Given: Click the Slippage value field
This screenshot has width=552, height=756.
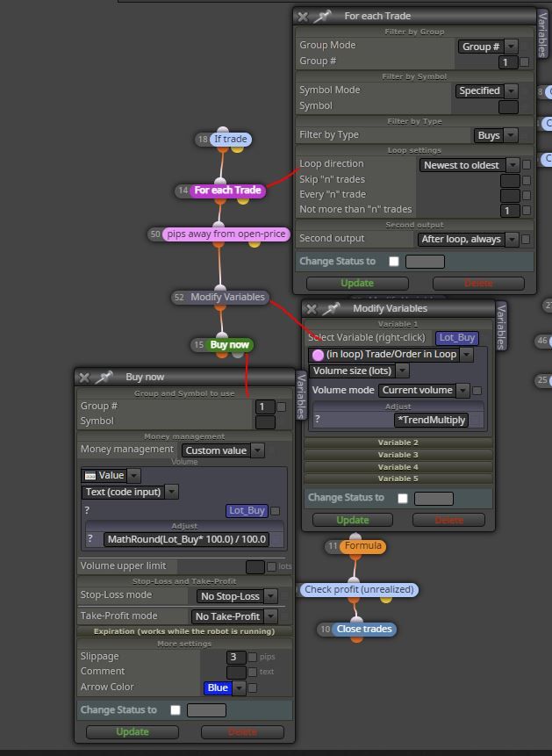Looking at the screenshot, I should pos(236,657).
